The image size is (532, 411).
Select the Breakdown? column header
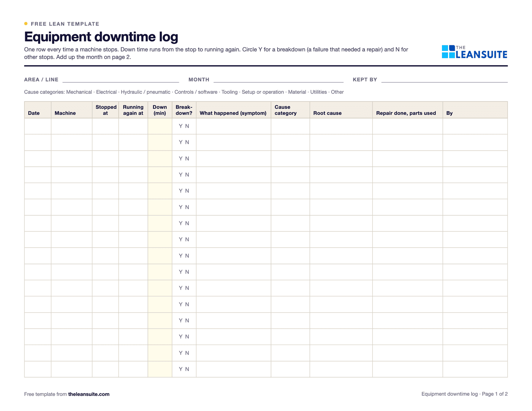click(184, 110)
